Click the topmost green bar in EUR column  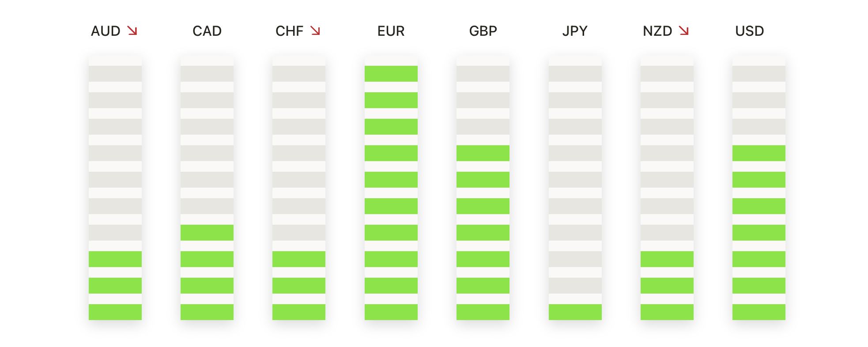tap(391, 74)
